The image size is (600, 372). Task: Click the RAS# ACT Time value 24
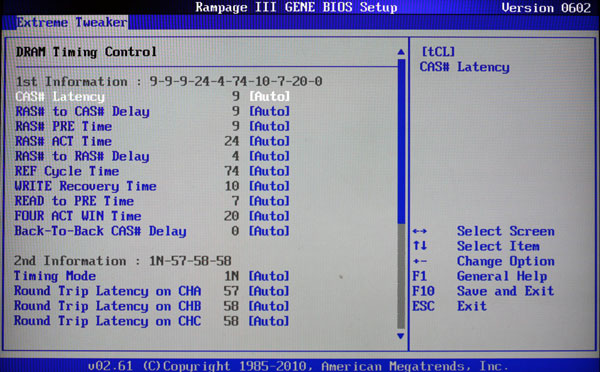click(x=232, y=141)
